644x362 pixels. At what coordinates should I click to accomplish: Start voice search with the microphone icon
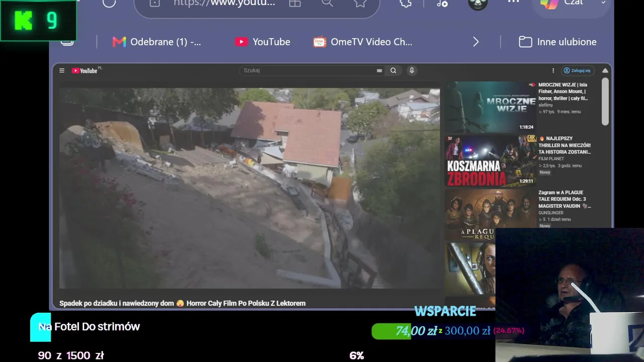412,70
